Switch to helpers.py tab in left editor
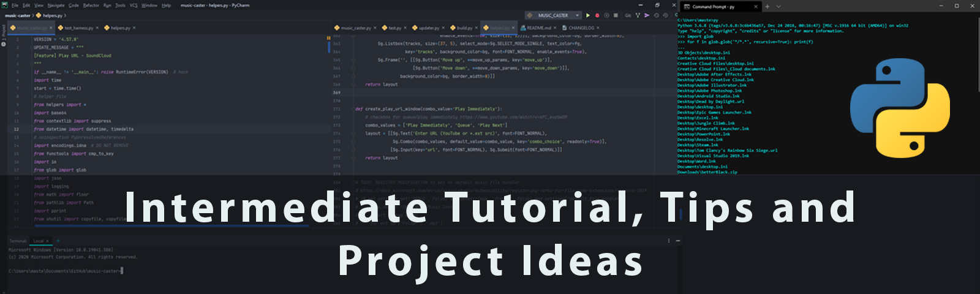 click(x=120, y=28)
